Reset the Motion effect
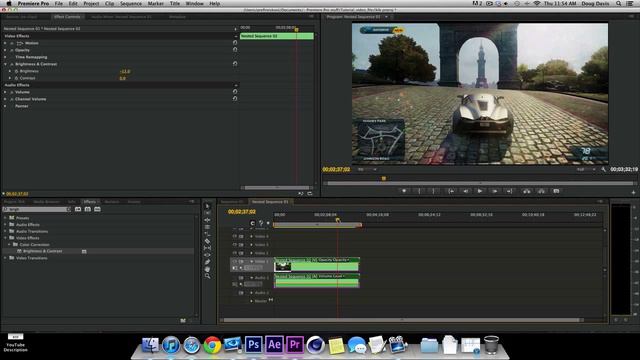 coord(235,43)
